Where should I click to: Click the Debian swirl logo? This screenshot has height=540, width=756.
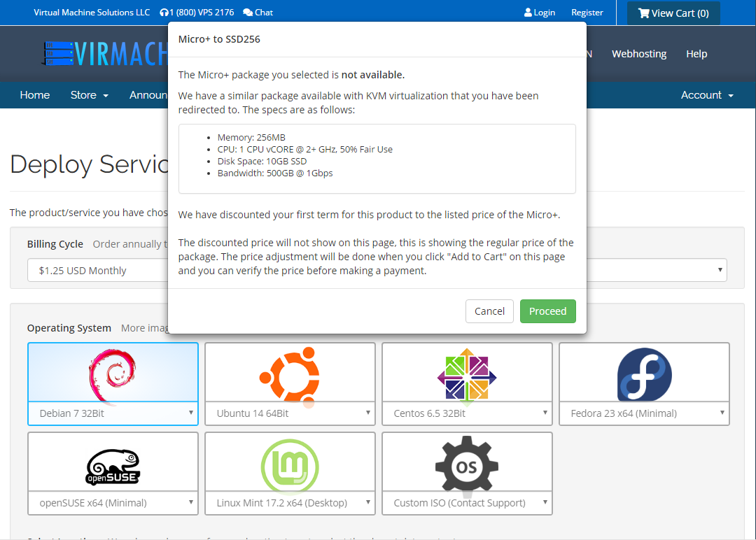[x=112, y=376]
